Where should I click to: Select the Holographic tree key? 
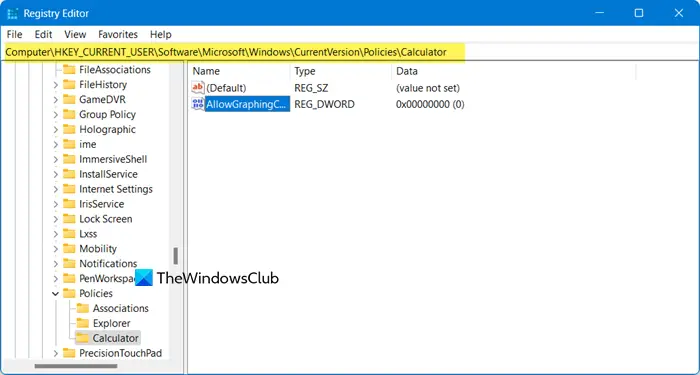108,129
